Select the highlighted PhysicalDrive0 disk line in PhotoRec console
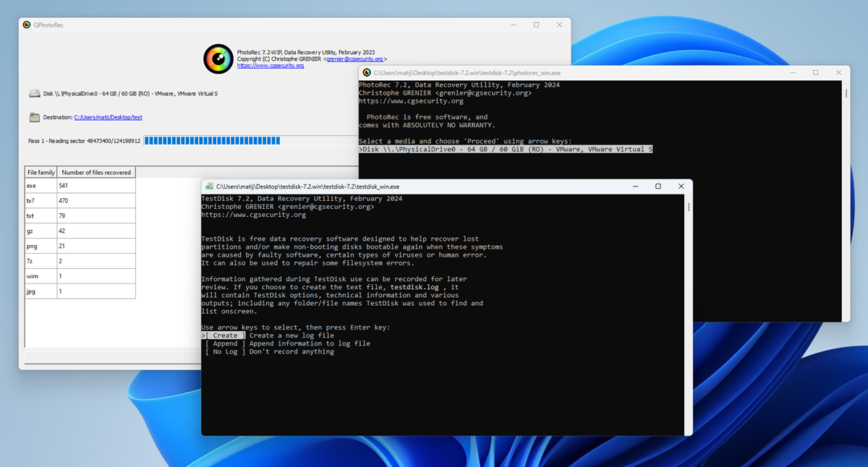 coord(506,149)
